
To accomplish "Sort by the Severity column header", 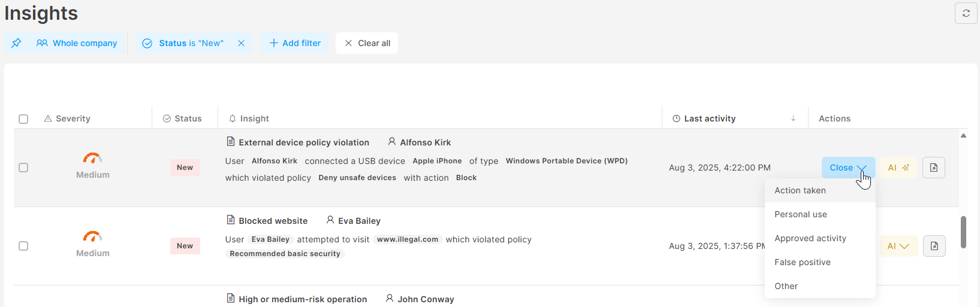I will (x=67, y=118).
